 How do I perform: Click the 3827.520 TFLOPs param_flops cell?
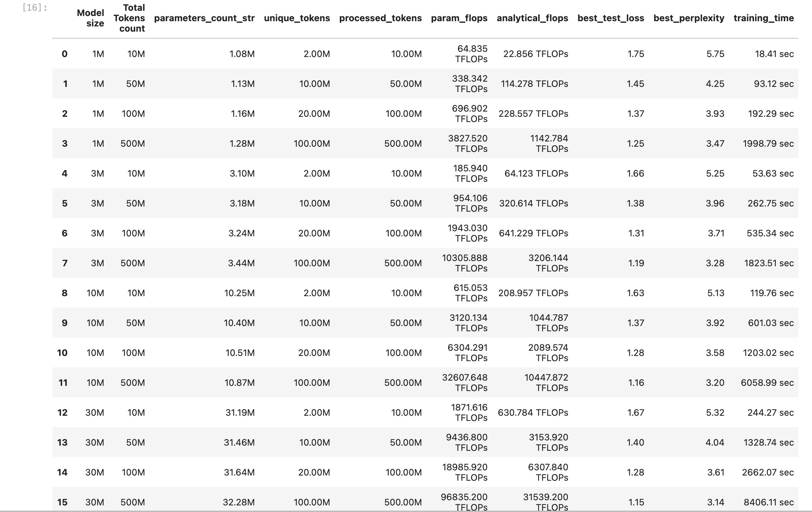tap(468, 144)
